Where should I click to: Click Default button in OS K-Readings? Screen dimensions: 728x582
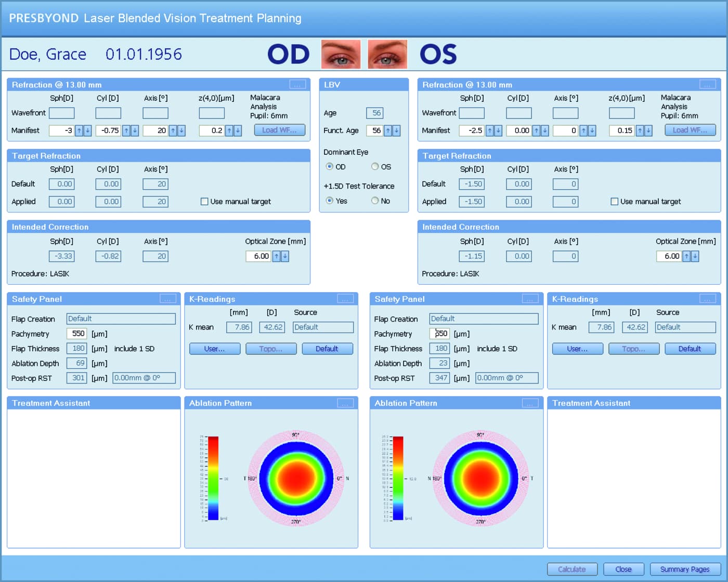tap(690, 349)
